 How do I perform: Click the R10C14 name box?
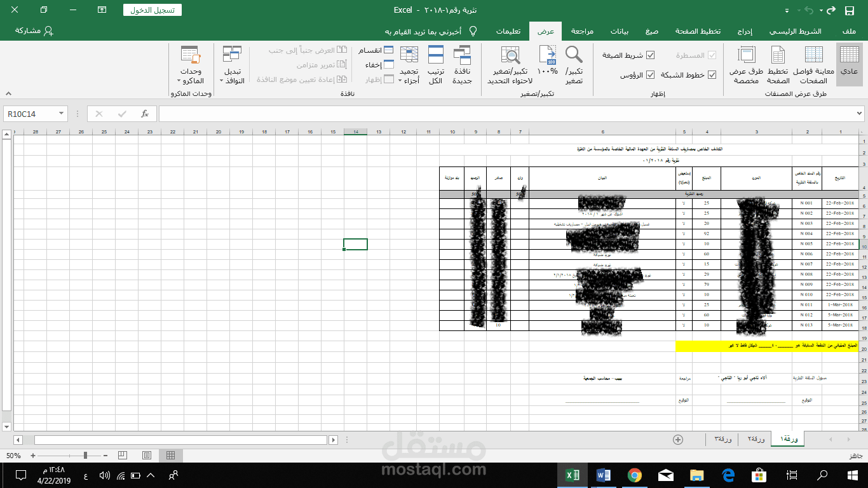tap(31, 114)
